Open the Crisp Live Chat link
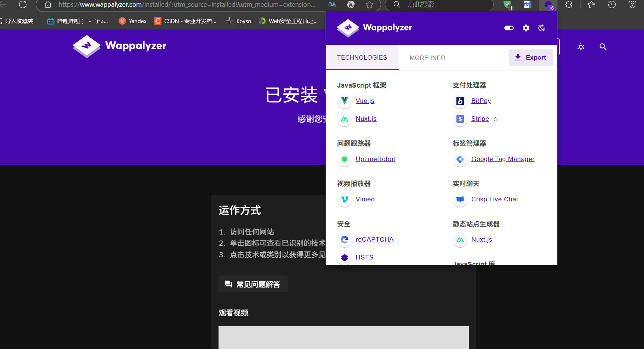This screenshot has width=644, height=349. point(494,199)
